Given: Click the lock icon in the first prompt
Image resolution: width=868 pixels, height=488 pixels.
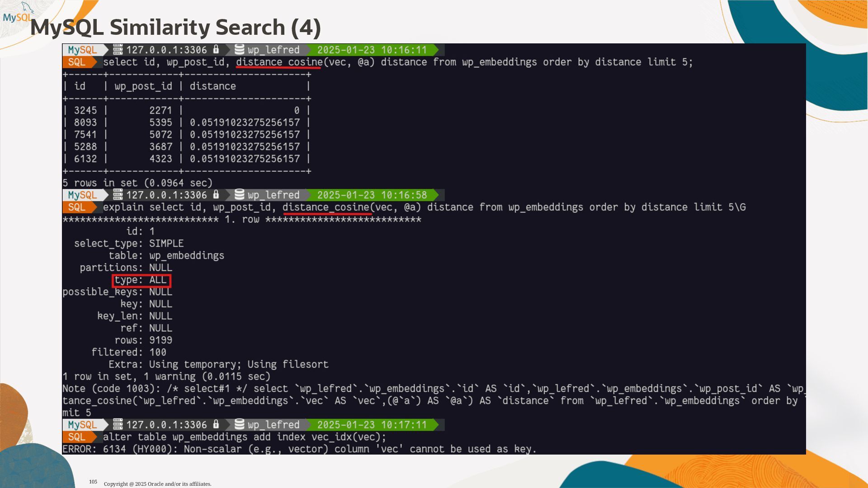Looking at the screenshot, I should click(x=216, y=49).
